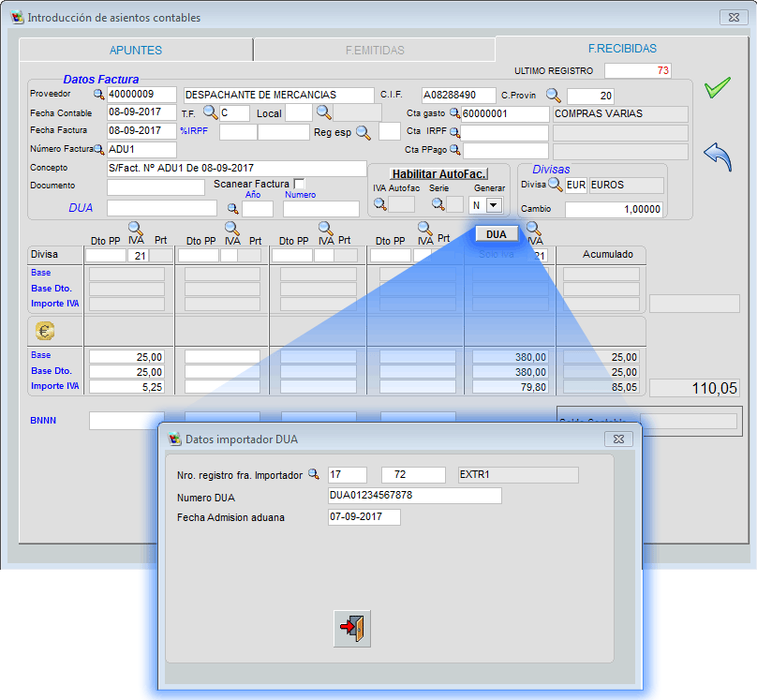Click the DUA button above Solo iva
The image size is (757, 700).
(497, 234)
